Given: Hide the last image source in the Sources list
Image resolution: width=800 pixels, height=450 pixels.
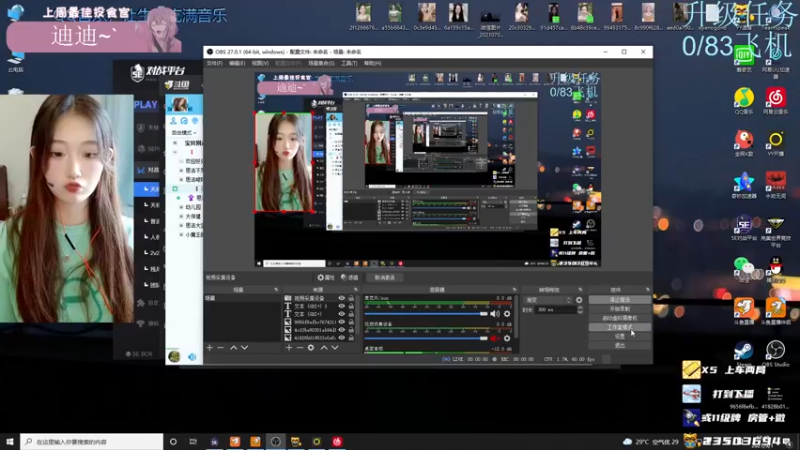Looking at the screenshot, I should tap(341, 338).
